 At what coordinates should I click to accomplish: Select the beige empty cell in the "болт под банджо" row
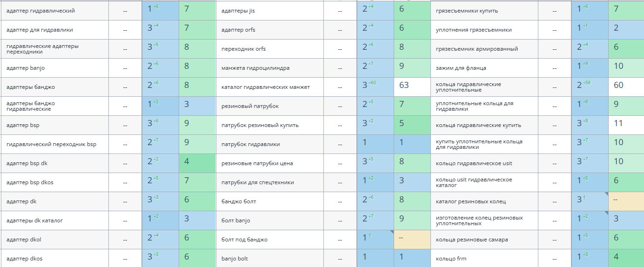412,240
